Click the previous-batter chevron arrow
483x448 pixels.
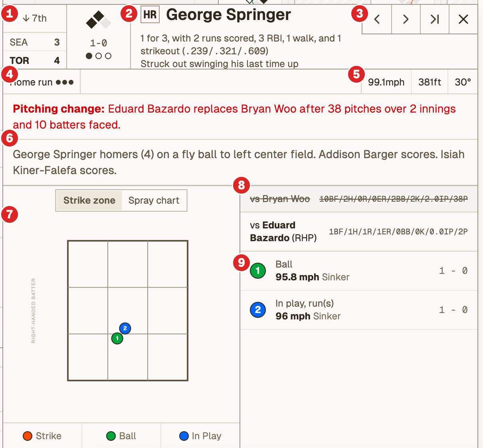pyautogui.click(x=376, y=19)
